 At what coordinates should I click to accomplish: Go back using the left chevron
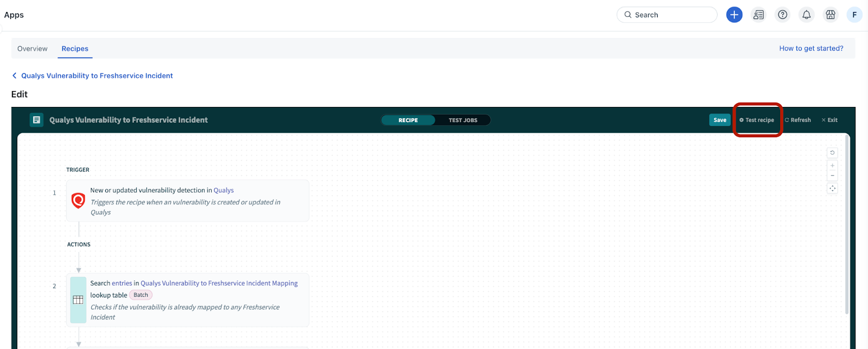click(x=15, y=75)
